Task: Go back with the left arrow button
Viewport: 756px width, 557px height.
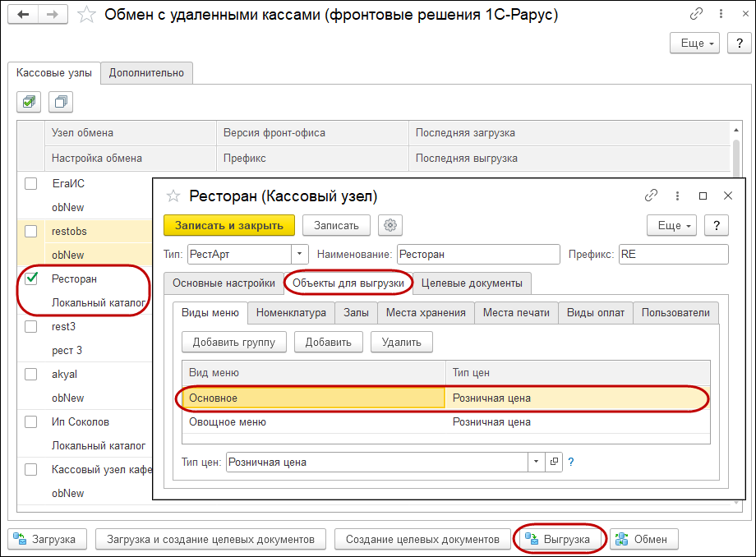Action: [x=23, y=15]
